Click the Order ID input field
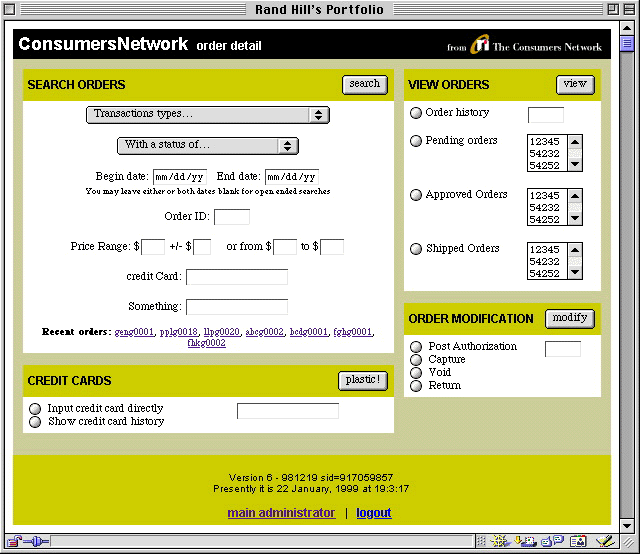 pos(232,217)
